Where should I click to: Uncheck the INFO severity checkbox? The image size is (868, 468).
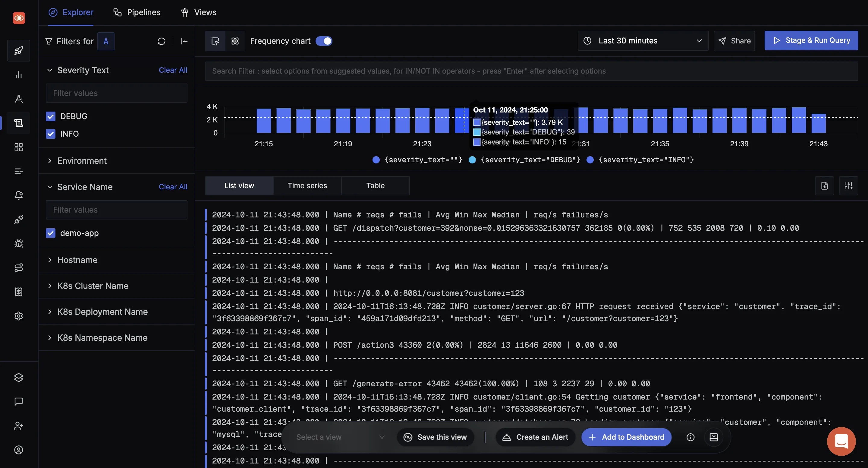click(51, 134)
